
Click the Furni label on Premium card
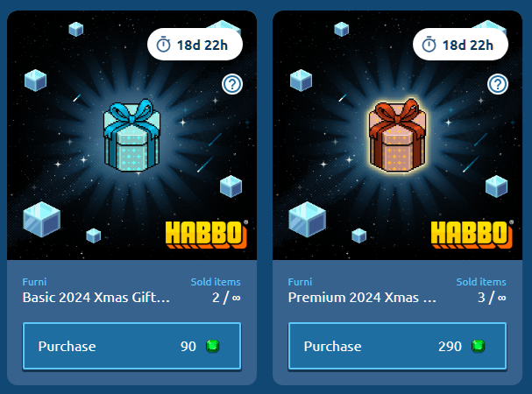click(x=300, y=282)
